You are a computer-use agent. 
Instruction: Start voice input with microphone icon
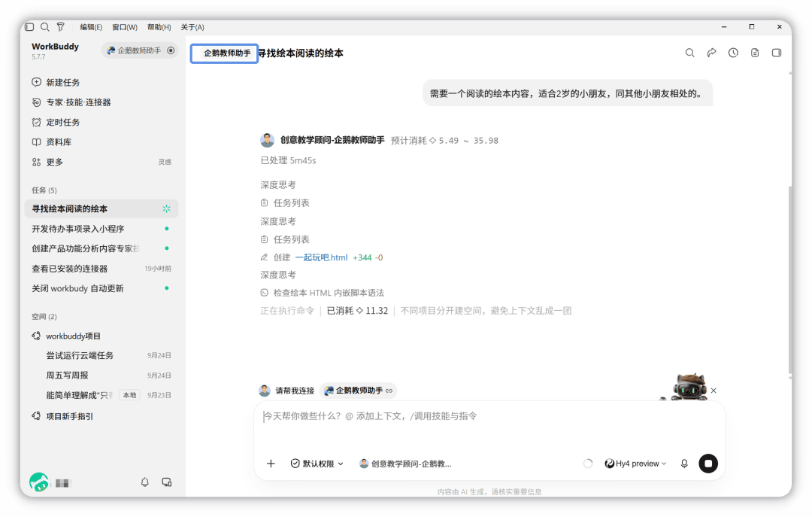click(x=684, y=464)
